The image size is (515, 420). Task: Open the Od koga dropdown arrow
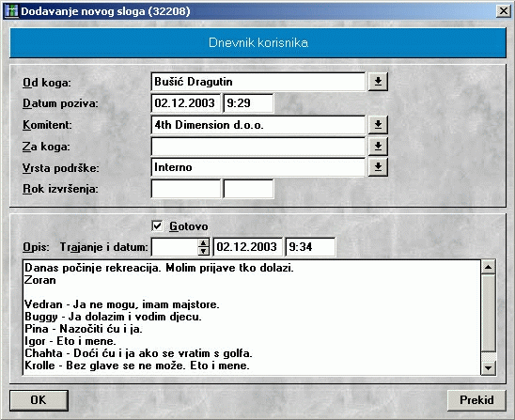[378, 82]
